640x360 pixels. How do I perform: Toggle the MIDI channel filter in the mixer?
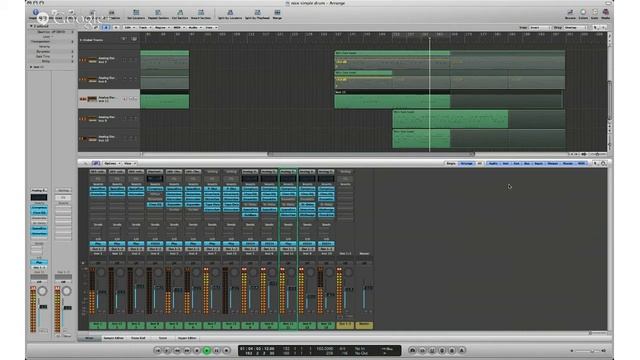point(581,163)
